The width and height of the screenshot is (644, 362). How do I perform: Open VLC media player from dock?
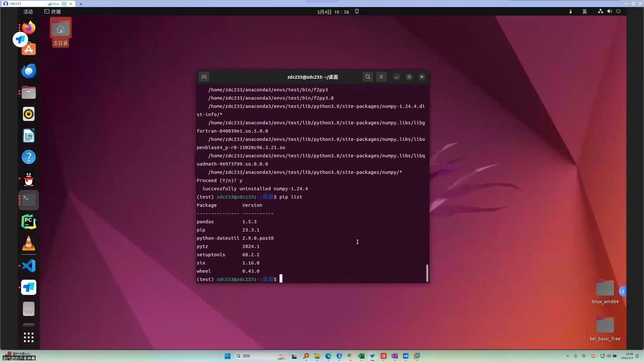point(29,244)
